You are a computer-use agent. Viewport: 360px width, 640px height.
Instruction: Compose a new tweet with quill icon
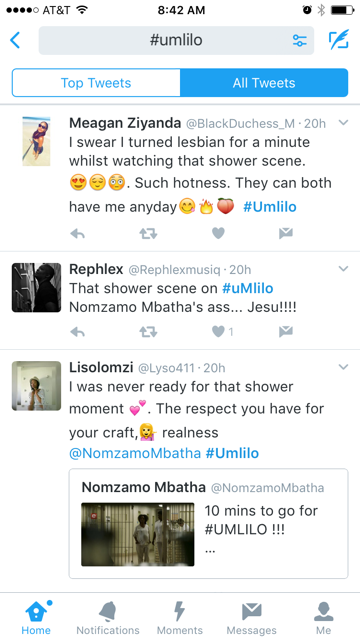(x=339, y=40)
